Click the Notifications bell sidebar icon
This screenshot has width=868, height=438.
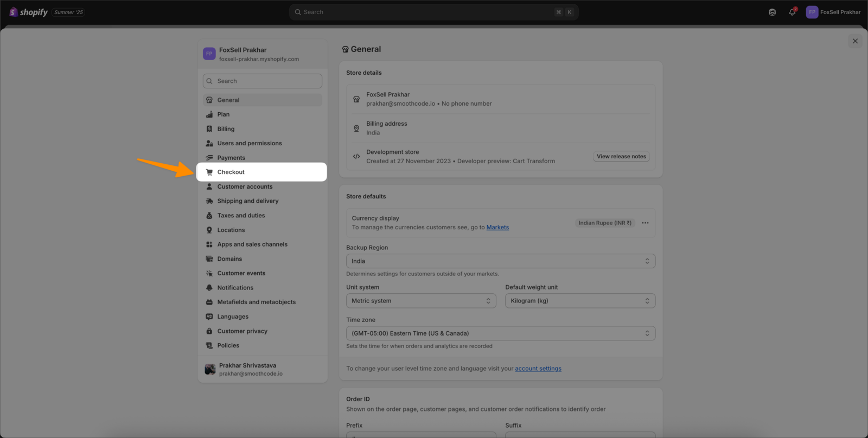click(209, 288)
